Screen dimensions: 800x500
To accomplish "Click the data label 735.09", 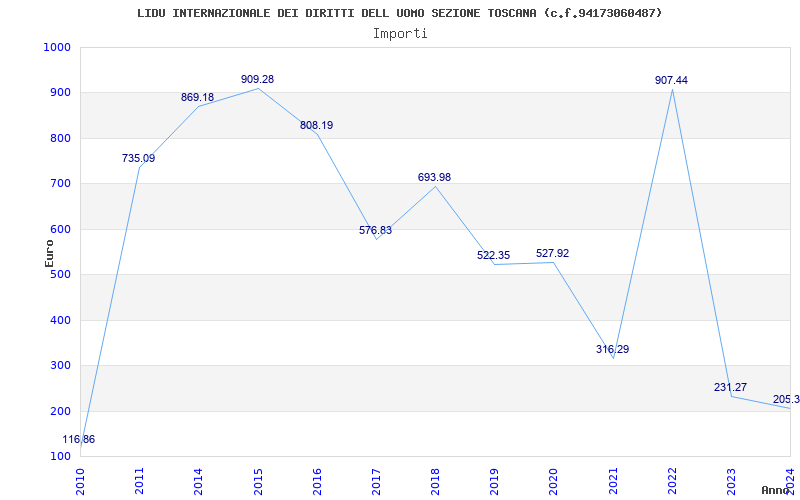I will (138, 158).
